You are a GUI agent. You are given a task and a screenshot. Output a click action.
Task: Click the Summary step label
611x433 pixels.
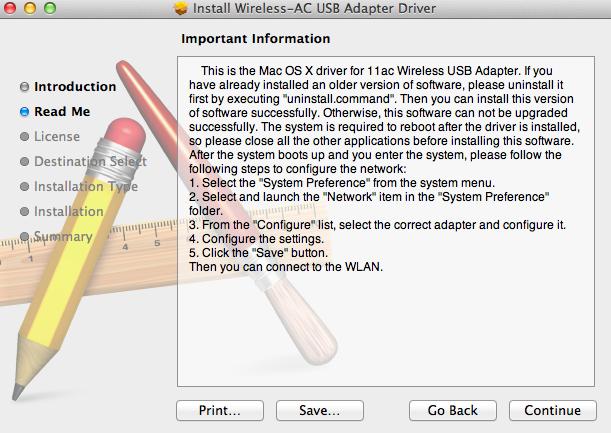(63, 236)
